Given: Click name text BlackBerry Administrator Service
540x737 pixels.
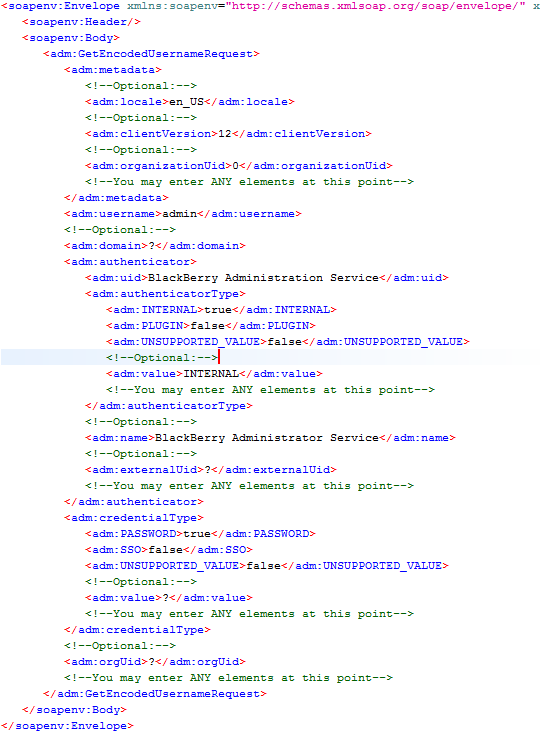Looking at the screenshot, I should point(267,438).
